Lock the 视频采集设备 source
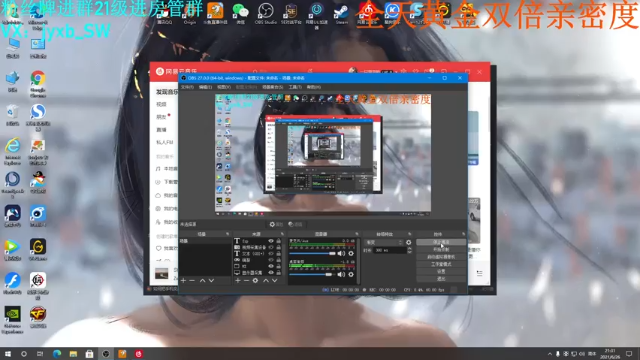640x360 pixels. pyautogui.click(x=278, y=247)
